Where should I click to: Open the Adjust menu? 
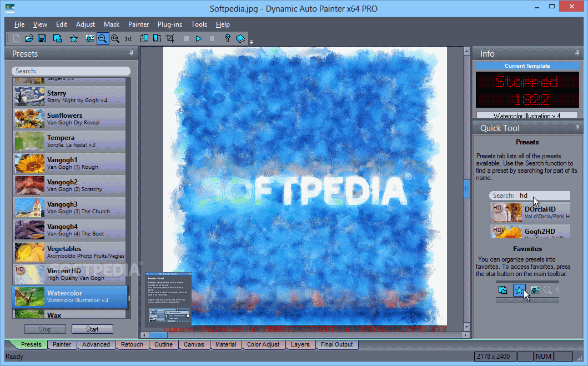coord(86,24)
